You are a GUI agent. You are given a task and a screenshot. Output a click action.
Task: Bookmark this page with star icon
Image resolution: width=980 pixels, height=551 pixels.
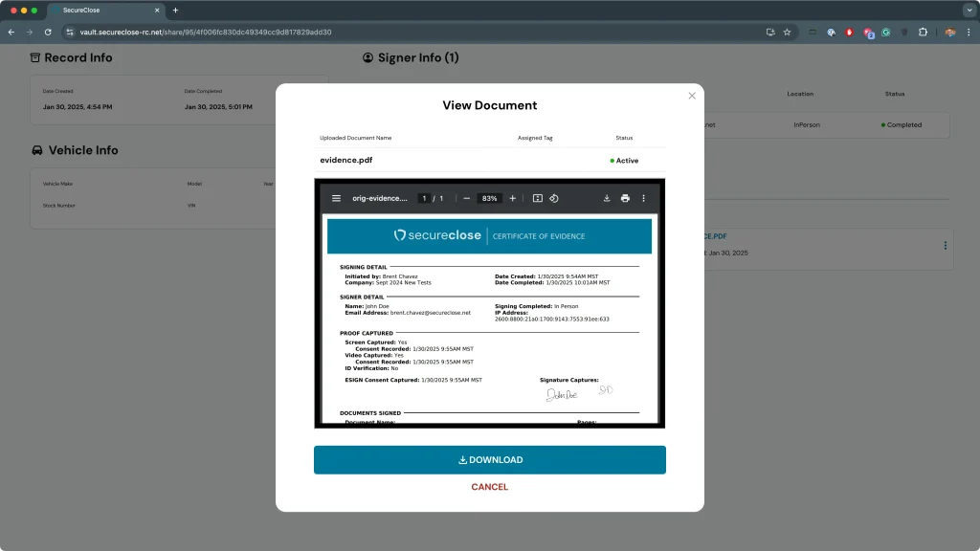[788, 32]
